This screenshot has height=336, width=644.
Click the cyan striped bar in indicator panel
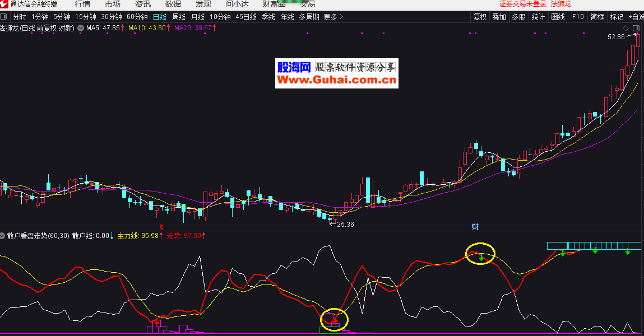tap(594, 245)
